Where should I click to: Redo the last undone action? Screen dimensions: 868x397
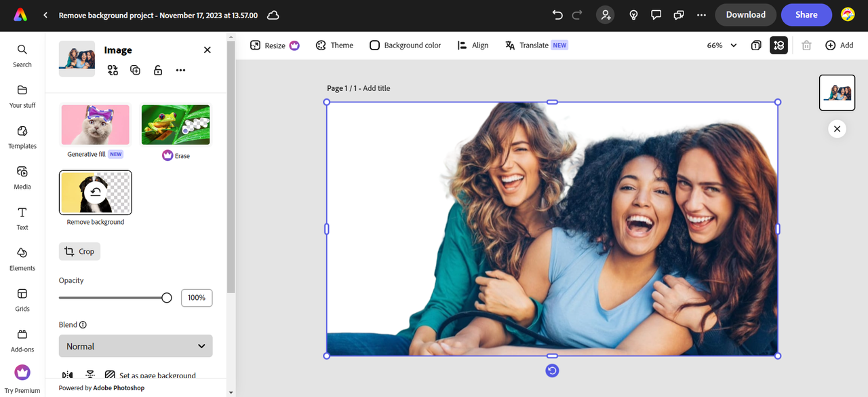tap(577, 15)
